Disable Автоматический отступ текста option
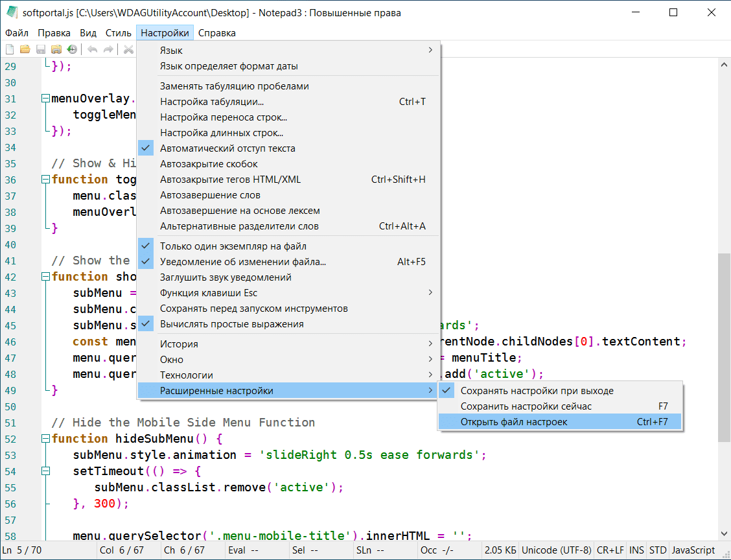731x560 pixels. coord(227,148)
